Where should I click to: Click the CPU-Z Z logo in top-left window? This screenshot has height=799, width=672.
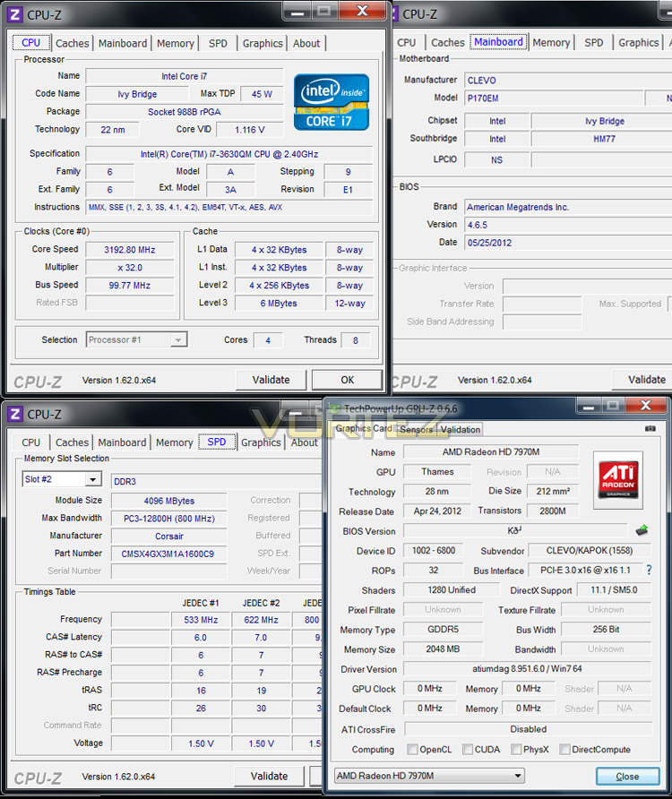click(x=15, y=14)
